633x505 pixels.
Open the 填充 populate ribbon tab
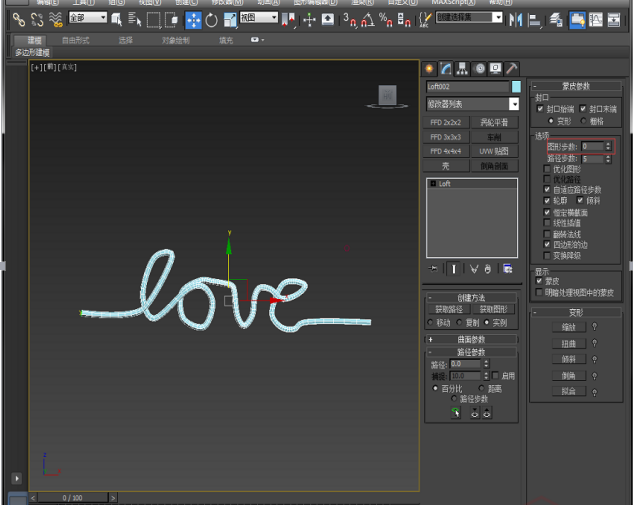pos(226,40)
